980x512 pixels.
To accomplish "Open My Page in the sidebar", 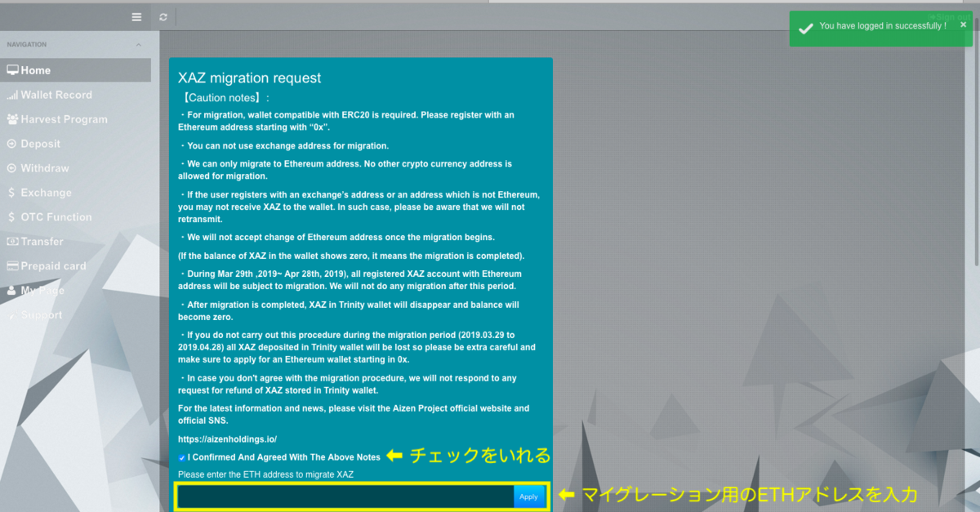I will [75, 291].
